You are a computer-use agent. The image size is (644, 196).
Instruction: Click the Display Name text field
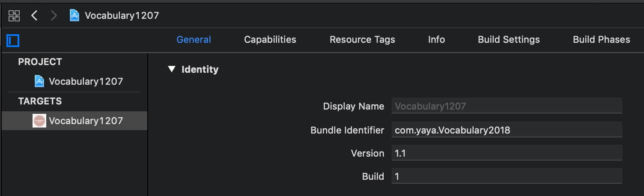point(507,106)
